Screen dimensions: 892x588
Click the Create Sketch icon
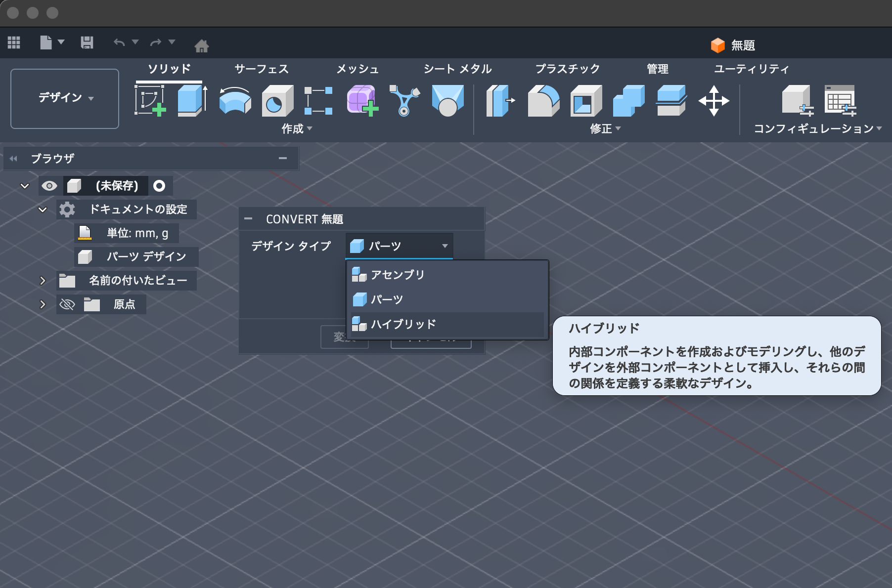[150, 101]
